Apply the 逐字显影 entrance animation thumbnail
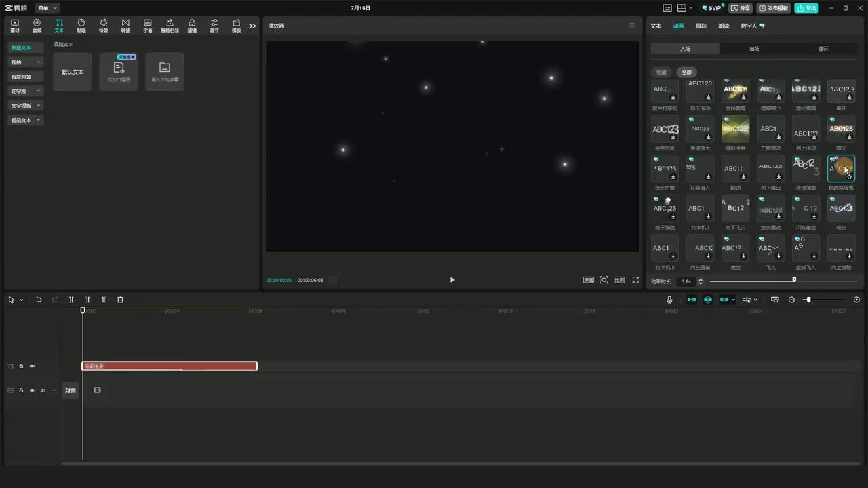The height and width of the screenshot is (488, 868). click(665, 129)
